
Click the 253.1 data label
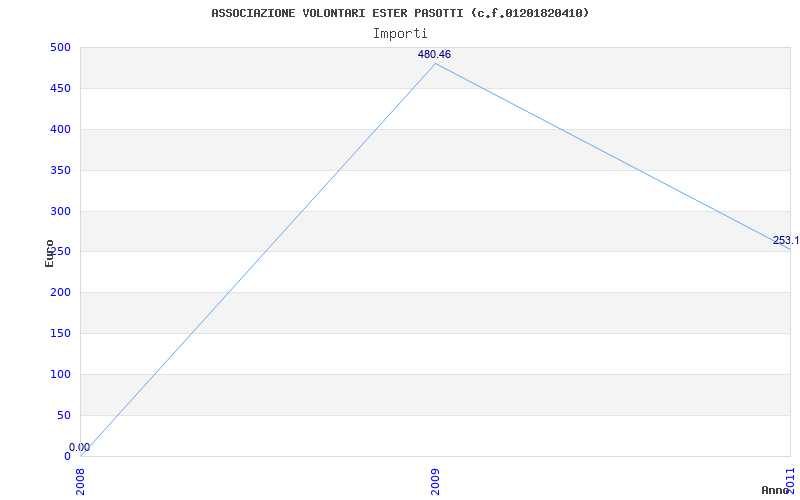[786, 240]
